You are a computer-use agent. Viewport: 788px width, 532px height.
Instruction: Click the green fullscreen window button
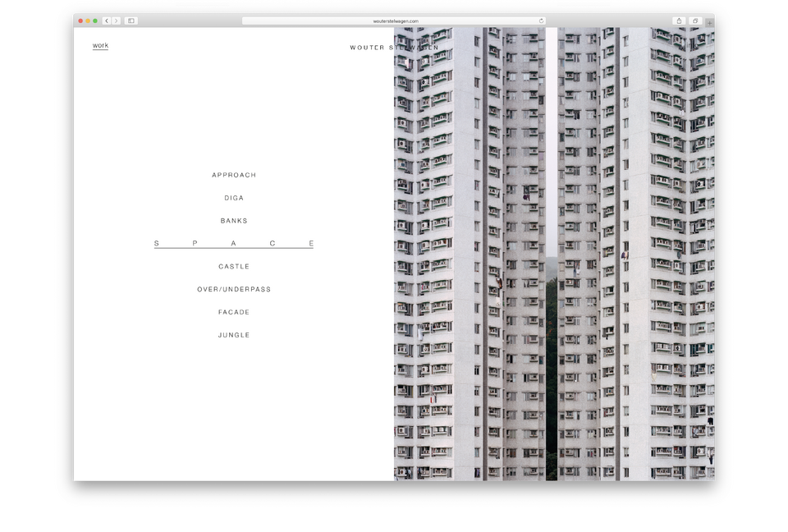tap(95, 21)
